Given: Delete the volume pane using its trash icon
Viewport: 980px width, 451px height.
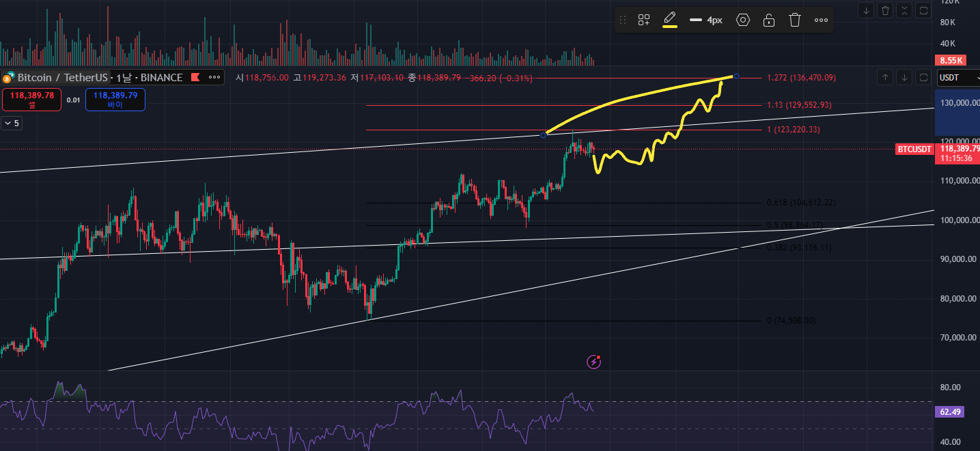Looking at the screenshot, I should point(885,10).
